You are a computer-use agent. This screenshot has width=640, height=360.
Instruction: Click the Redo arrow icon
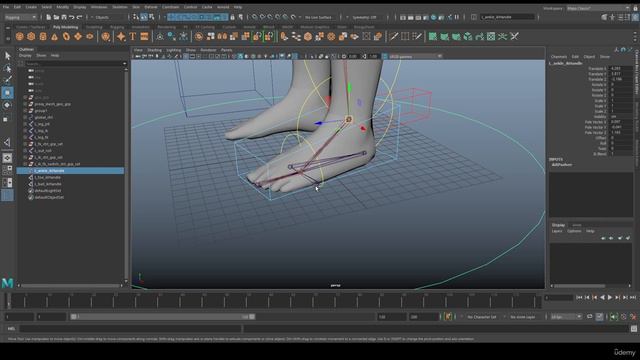coord(79,17)
